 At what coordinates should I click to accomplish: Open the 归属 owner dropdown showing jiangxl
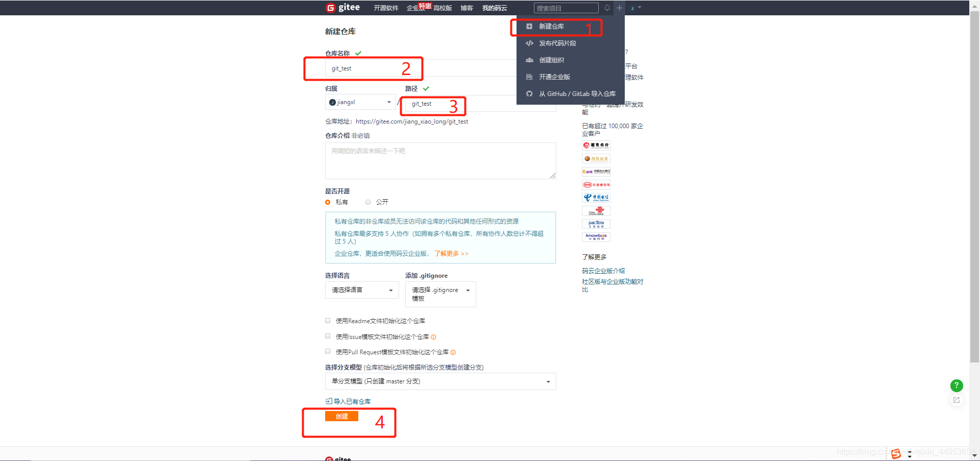[360, 102]
